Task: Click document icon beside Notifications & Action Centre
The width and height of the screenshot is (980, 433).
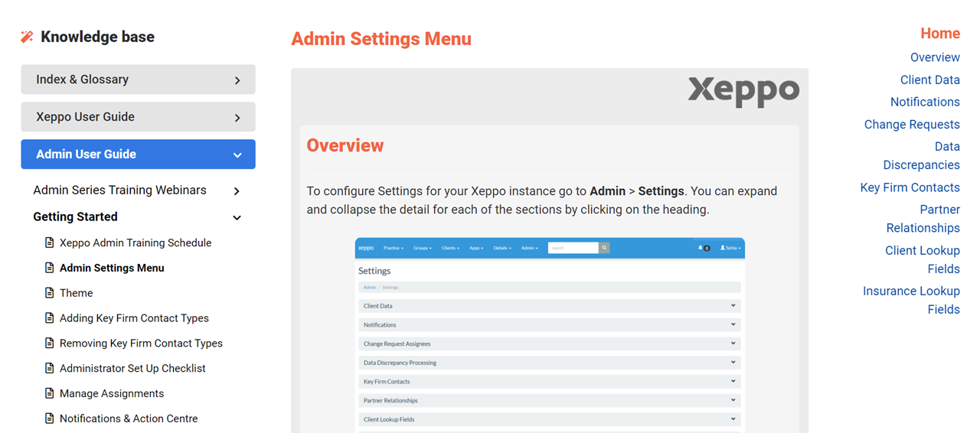Action: [x=50, y=418]
